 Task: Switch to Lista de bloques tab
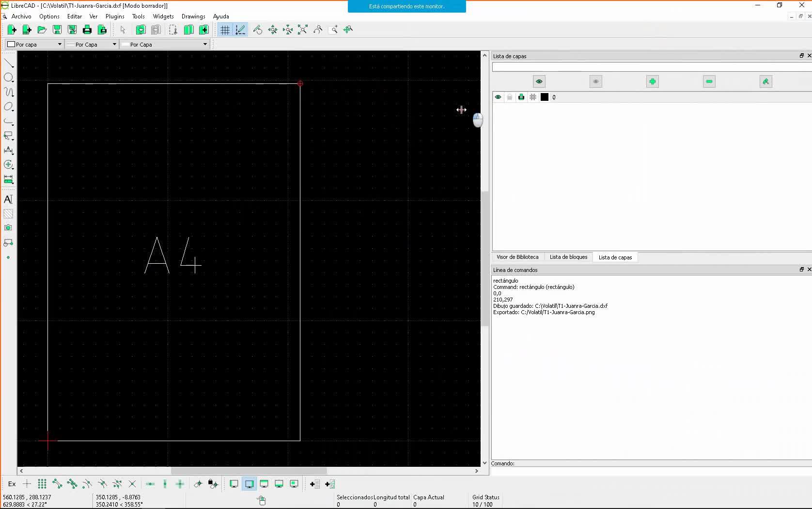[568, 257]
